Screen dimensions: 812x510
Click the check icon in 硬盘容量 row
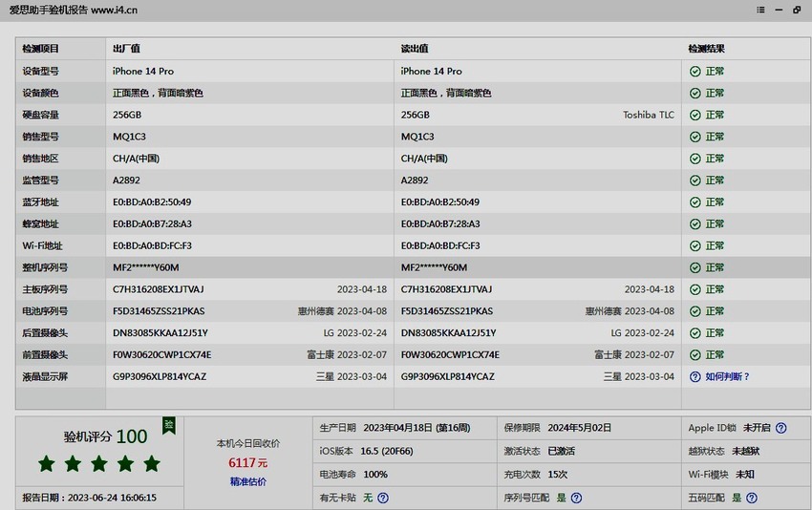click(x=694, y=115)
